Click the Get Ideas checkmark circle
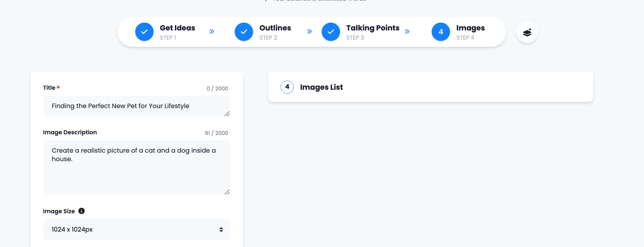The height and width of the screenshot is (247, 644). coord(144,32)
